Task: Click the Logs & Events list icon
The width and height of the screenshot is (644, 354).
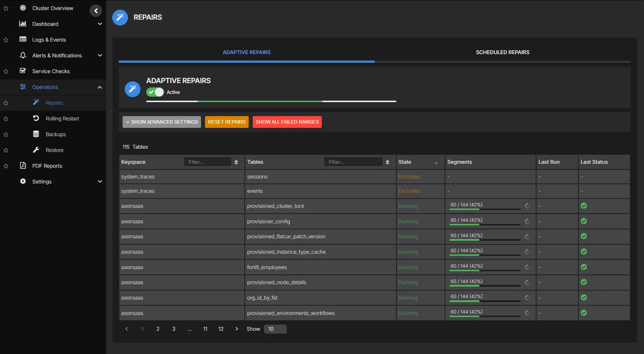Action: (23, 39)
